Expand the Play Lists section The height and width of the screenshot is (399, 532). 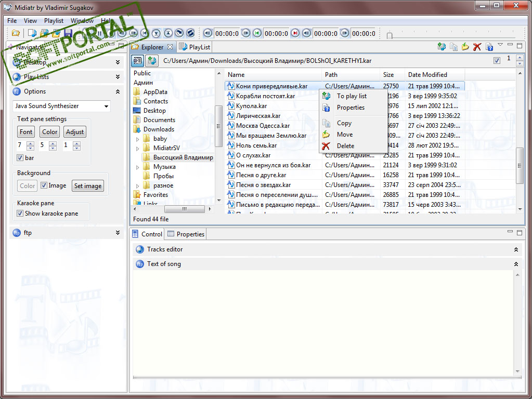[118, 76]
